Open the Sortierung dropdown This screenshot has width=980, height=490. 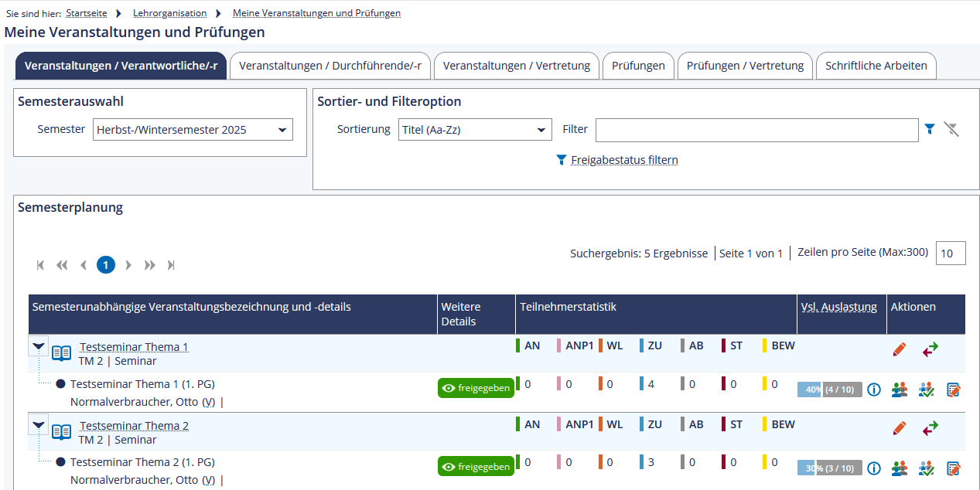pos(475,130)
